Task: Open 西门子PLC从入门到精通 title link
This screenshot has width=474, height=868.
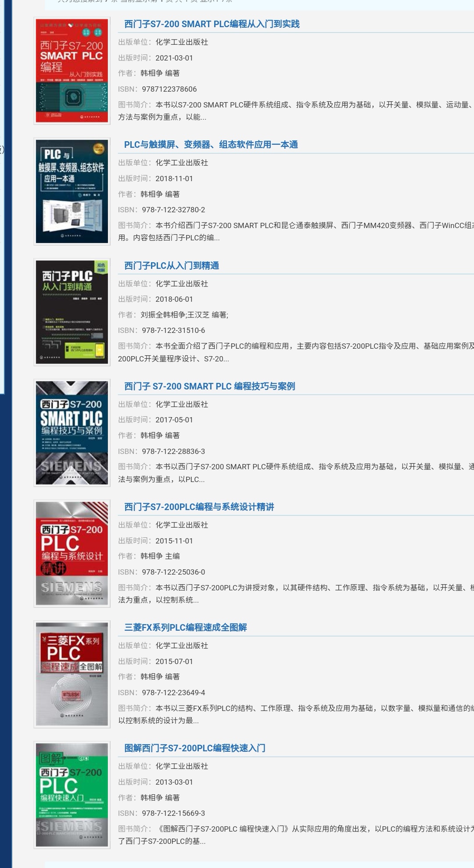Action: tap(172, 266)
